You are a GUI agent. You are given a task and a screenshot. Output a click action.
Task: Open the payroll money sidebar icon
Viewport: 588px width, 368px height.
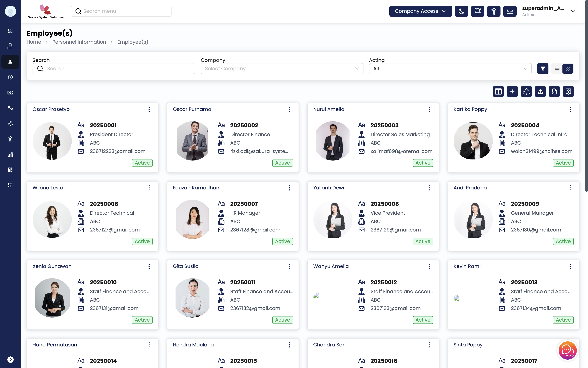tap(10, 93)
